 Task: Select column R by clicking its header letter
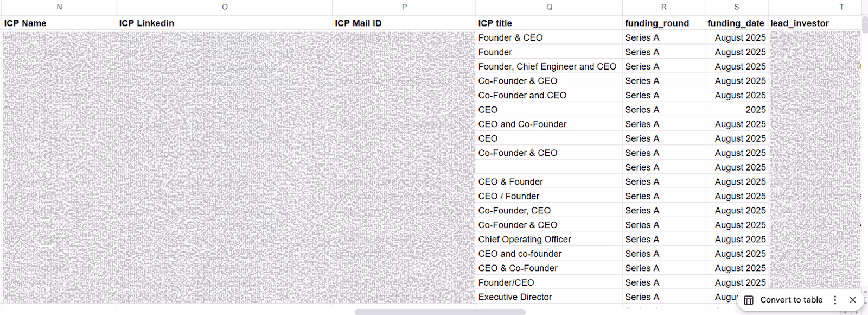coord(663,7)
